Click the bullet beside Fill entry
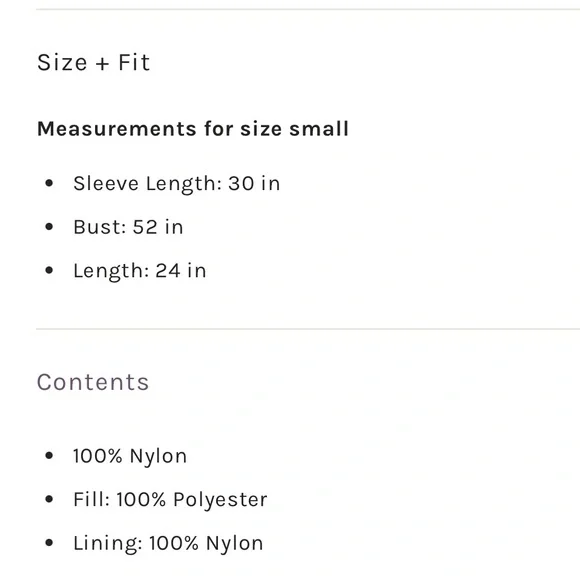Screen dimensions: 580x580 (x=49, y=499)
